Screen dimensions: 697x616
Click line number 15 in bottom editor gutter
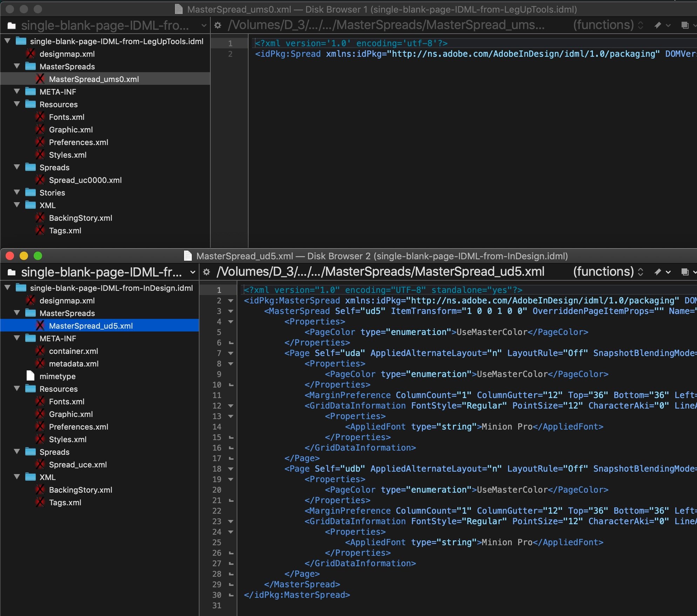coord(217,437)
